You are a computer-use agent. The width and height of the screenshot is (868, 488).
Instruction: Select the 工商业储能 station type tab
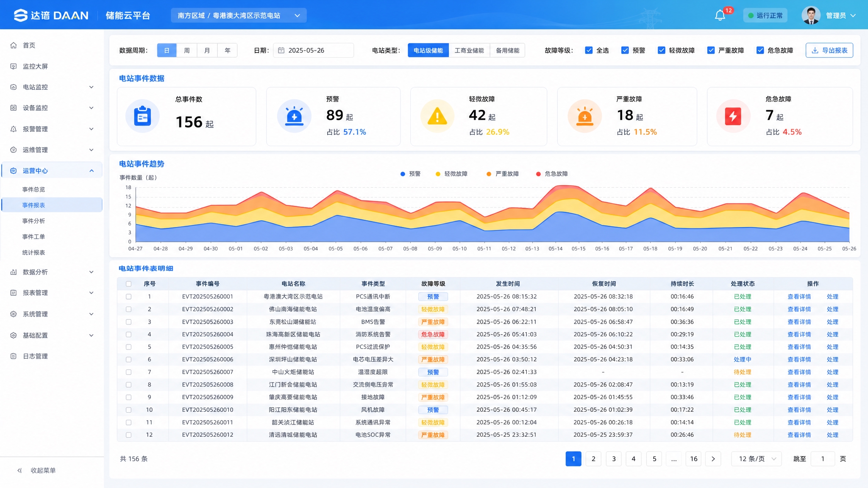469,50
